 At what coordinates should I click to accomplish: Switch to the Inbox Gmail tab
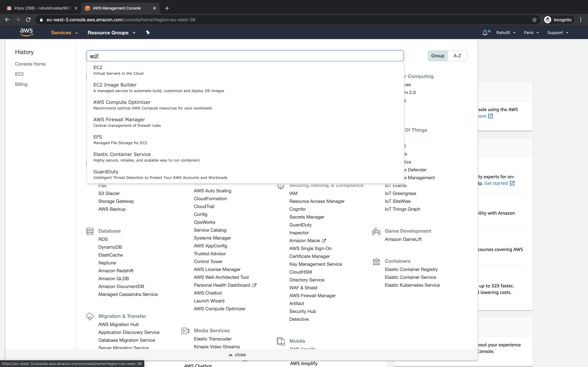pyautogui.click(x=39, y=8)
